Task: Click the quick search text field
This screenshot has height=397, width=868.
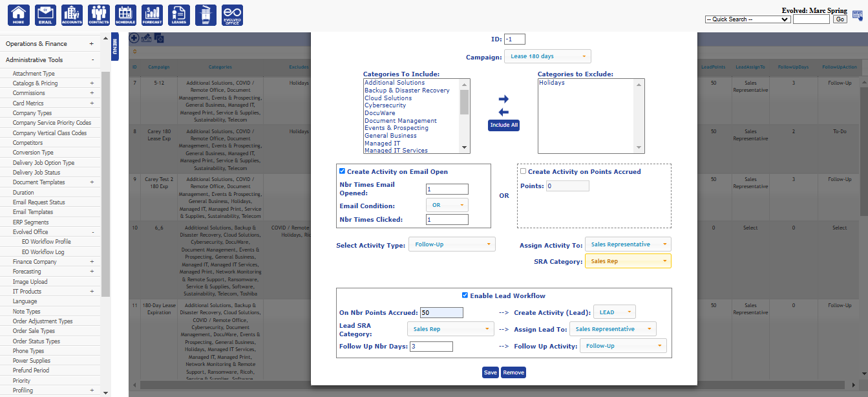Action: (x=811, y=19)
